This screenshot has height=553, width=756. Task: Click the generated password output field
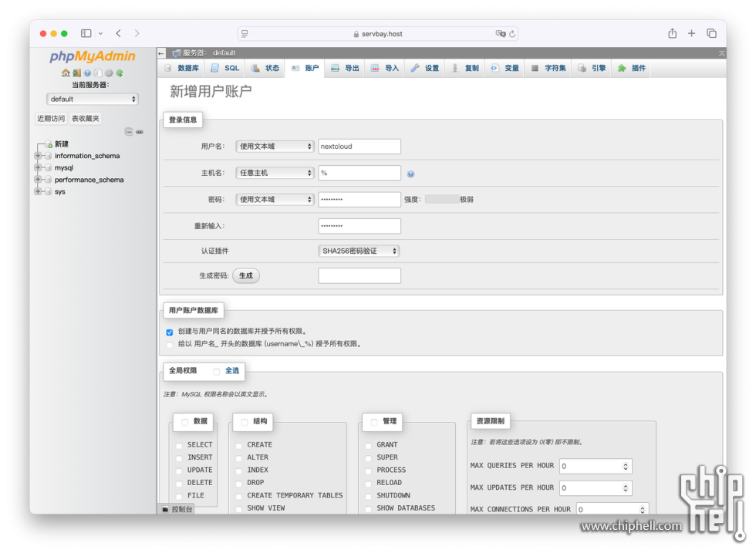pyautogui.click(x=359, y=276)
